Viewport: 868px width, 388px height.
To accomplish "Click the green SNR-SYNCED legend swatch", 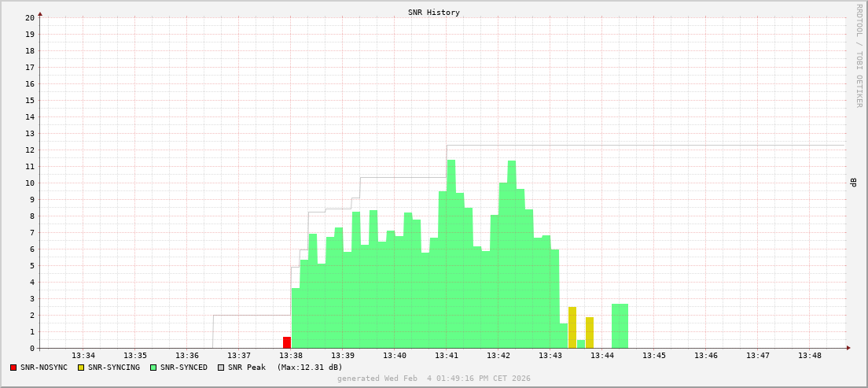I will click(153, 368).
